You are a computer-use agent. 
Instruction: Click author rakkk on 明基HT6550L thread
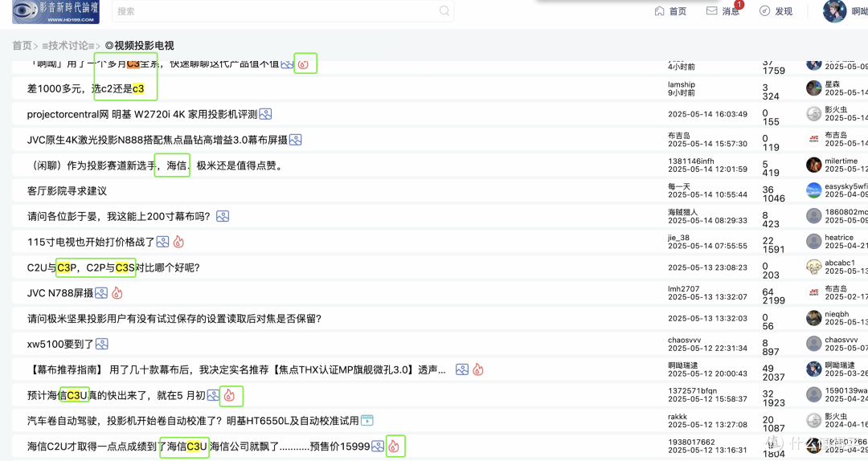[678, 417]
